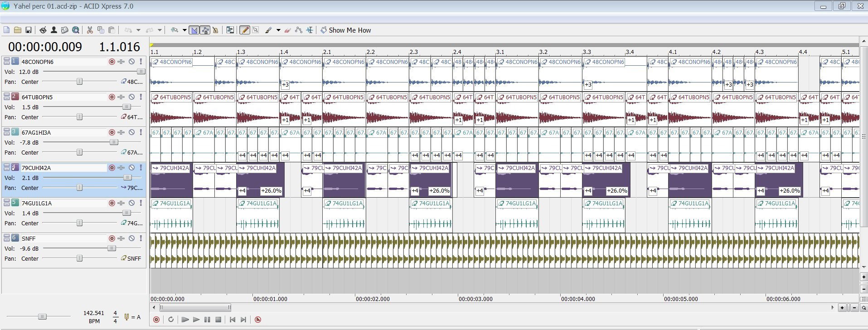The height and width of the screenshot is (330, 868).
Task: Select the Paint tool brush icon
Action: coord(268,30)
